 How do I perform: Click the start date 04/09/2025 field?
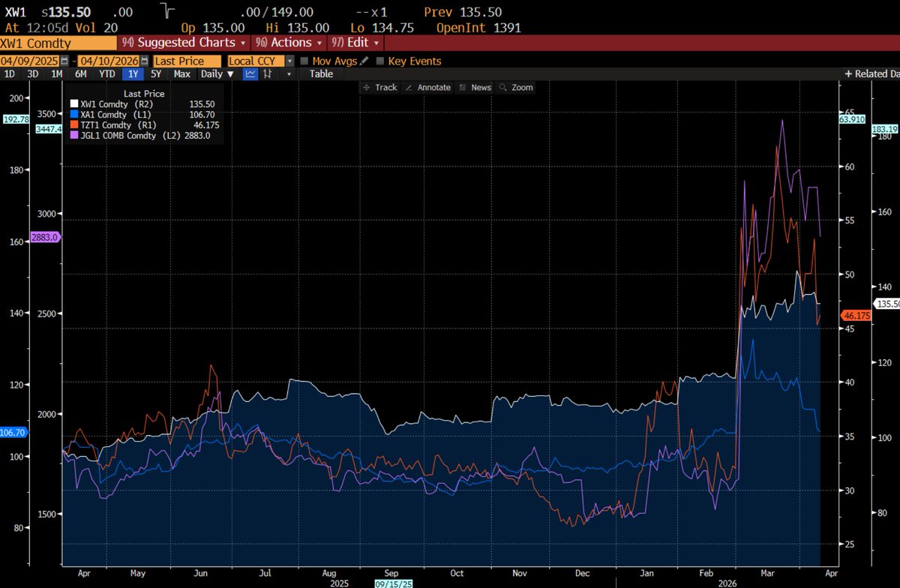[x=29, y=61]
